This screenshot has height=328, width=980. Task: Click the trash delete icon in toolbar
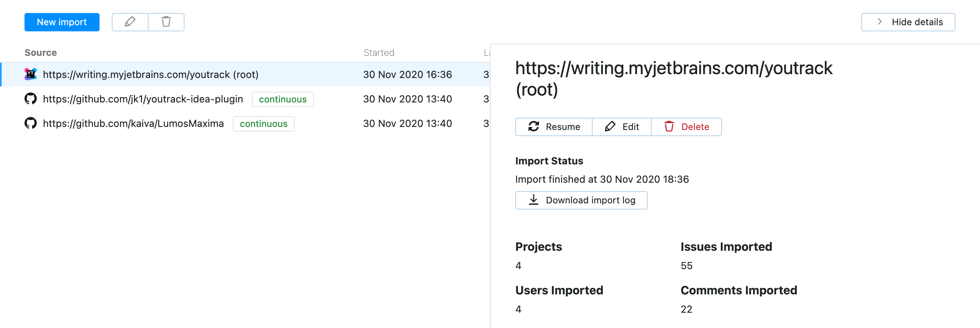click(x=166, y=22)
